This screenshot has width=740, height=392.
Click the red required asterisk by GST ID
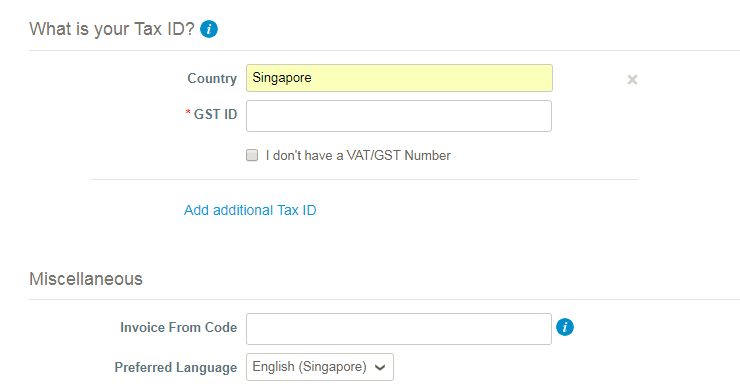[188, 113]
